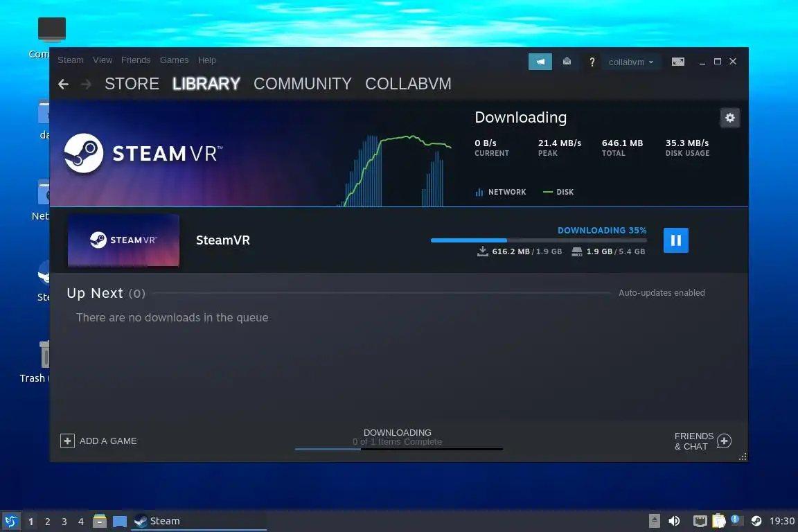Click the show desktop taskbar icon
Screen dimensions: 798x532
coord(120,522)
